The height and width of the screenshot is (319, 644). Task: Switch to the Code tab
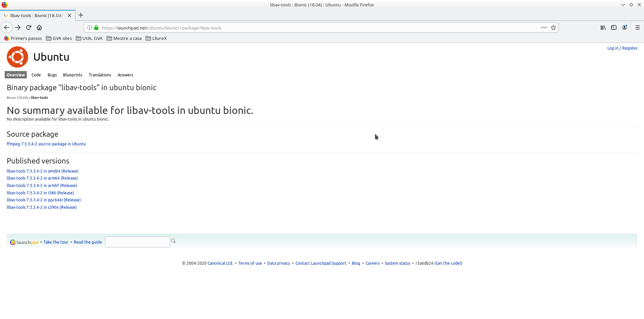[x=36, y=75]
